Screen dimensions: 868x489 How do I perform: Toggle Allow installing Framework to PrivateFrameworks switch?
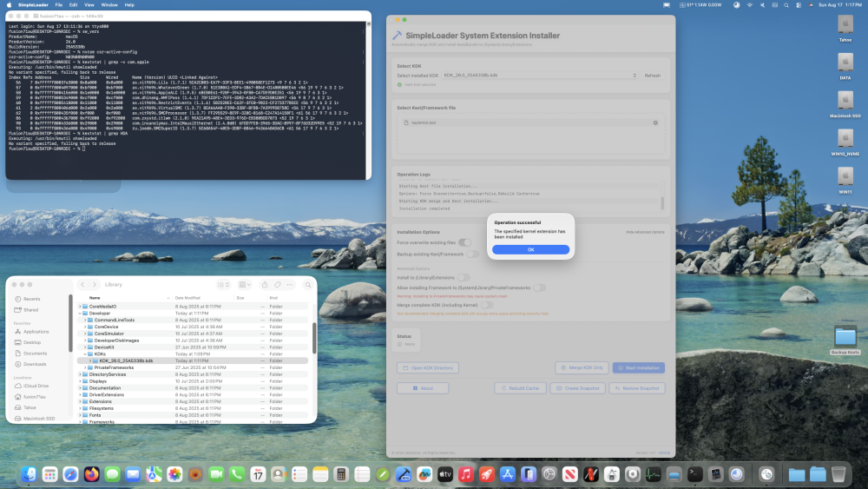point(539,288)
